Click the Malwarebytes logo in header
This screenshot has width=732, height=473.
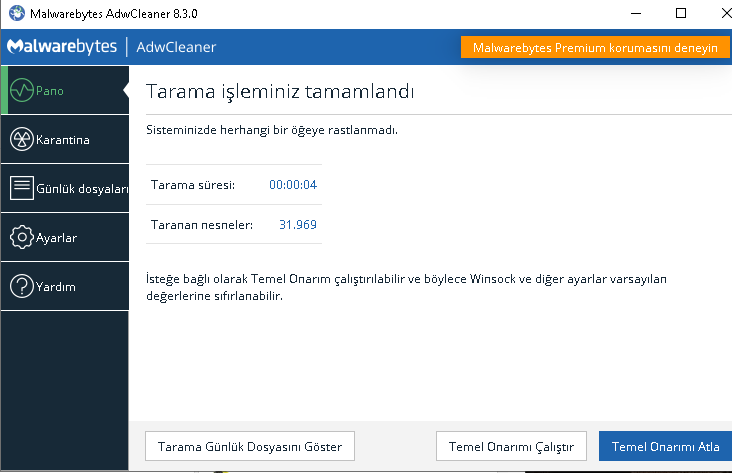click(62, 47)
